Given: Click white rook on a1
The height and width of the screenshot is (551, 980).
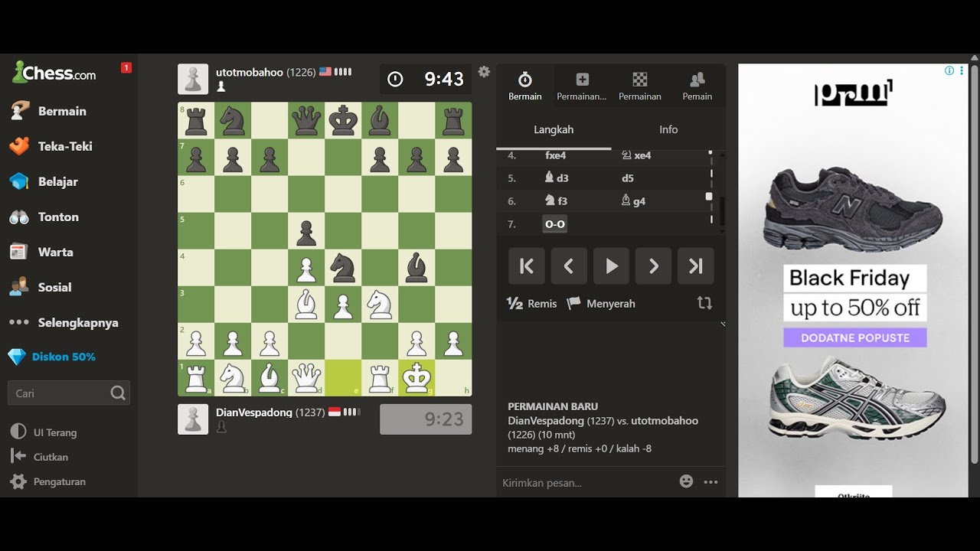Looking at the screenshot, I should tap(196, 378).
